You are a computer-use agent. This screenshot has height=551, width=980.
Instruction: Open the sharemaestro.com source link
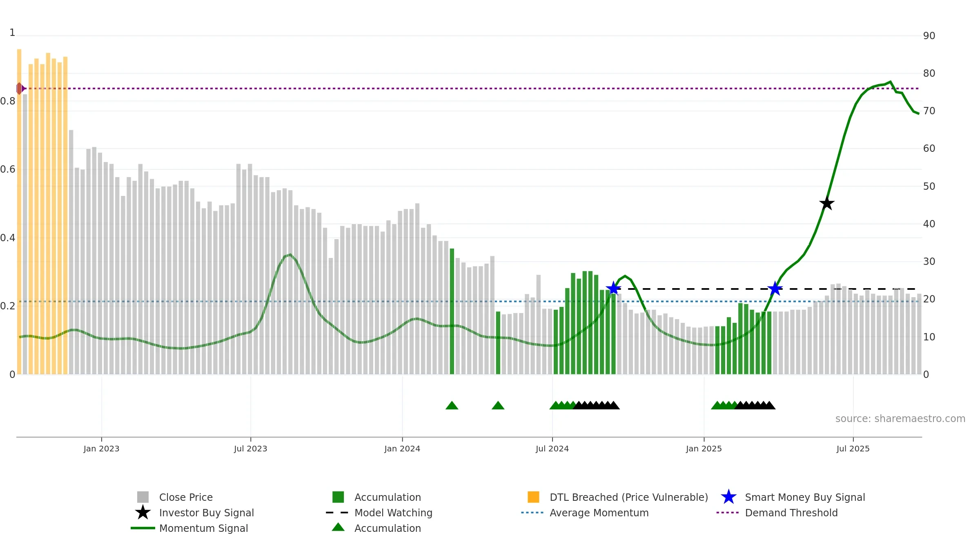pos(900,419)
